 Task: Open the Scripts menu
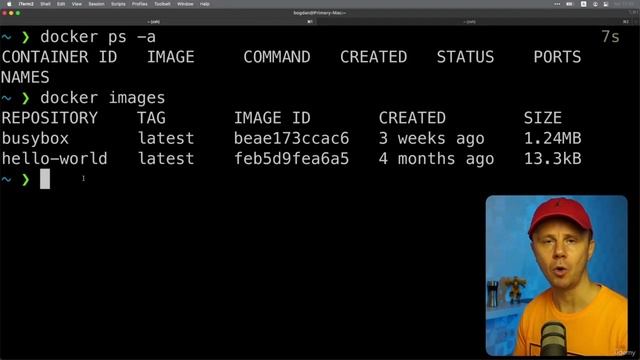pyautogui.click(x=118, y=4)
